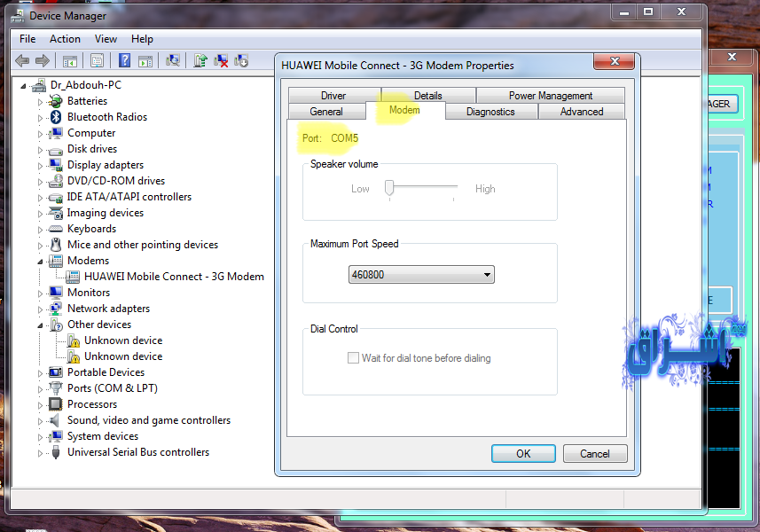Click the Uninstall device red-X icon
Viewport: 760px width, 532px height.
[221, 60]
